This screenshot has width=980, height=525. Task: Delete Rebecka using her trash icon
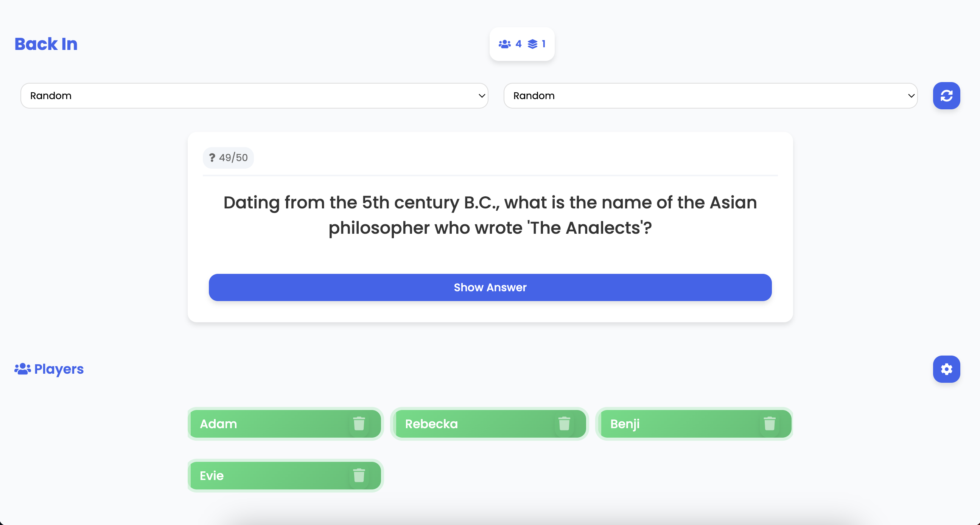point(564,424)
